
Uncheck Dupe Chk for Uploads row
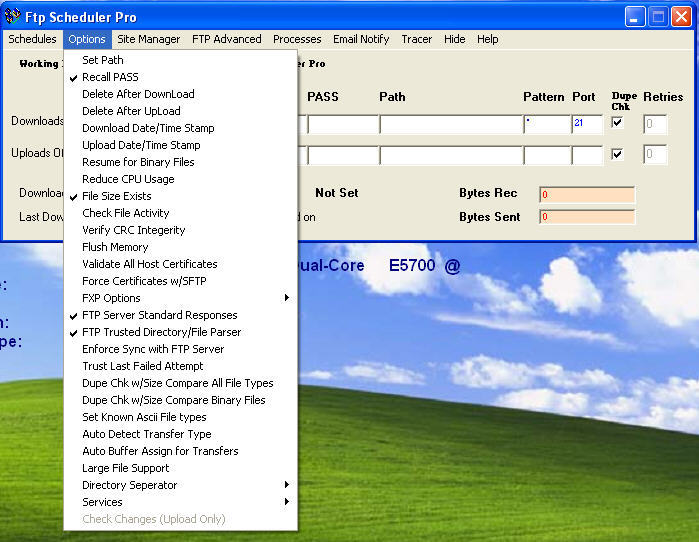click(617, 154)
